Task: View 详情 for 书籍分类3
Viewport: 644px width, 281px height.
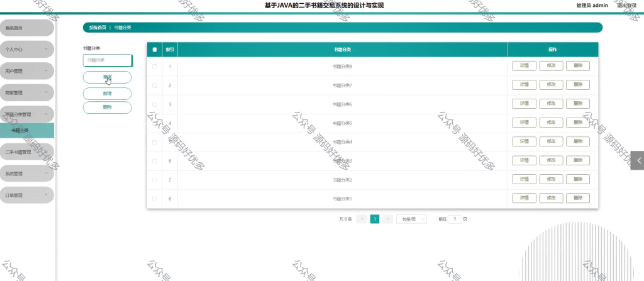Action: click(524, 160)
